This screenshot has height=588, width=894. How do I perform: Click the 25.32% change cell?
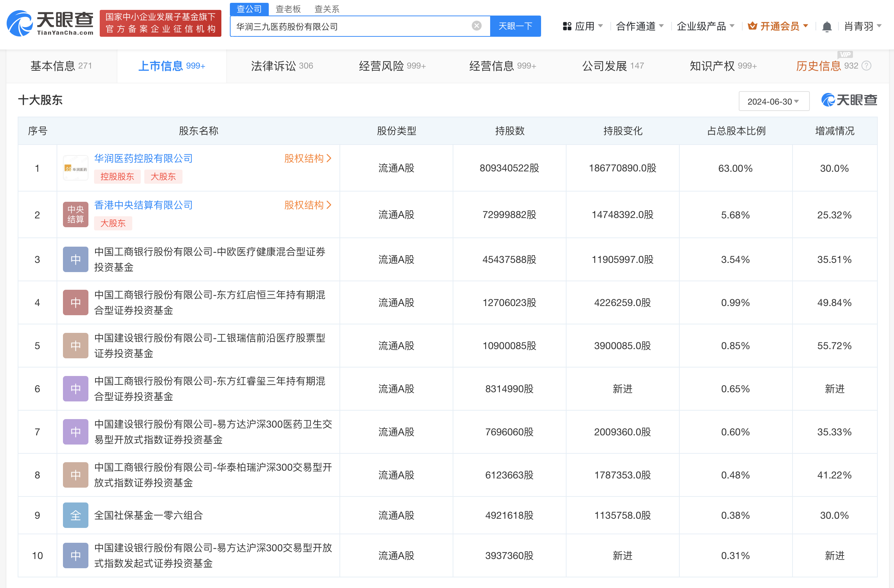pyautogui.click(x=834, y=215)
